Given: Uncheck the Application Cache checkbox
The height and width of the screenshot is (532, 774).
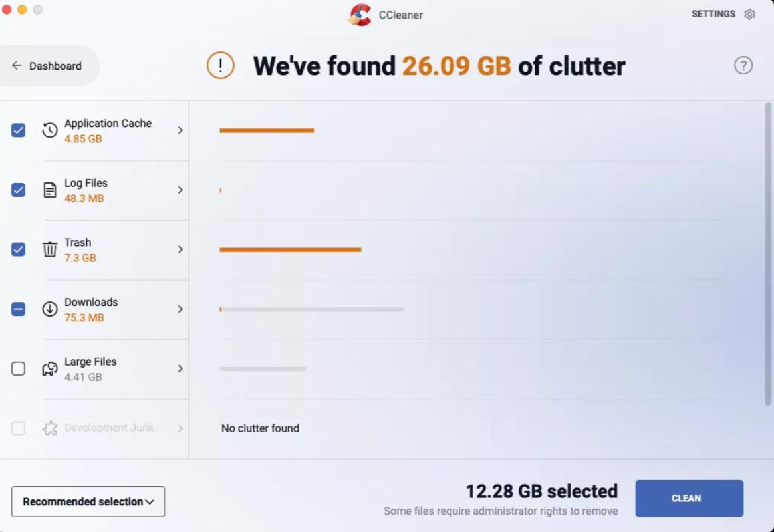Looking at the screenshot, I should point(18,130).
